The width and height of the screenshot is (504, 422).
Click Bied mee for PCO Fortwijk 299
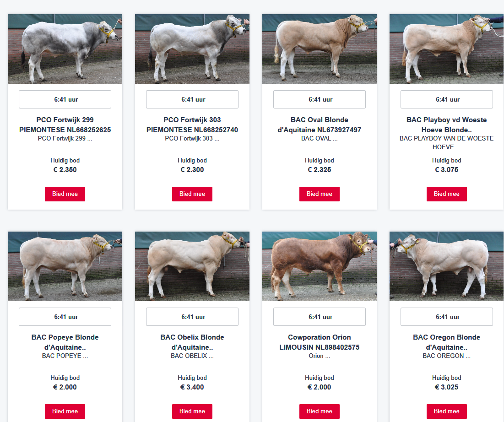click(65, 194)
